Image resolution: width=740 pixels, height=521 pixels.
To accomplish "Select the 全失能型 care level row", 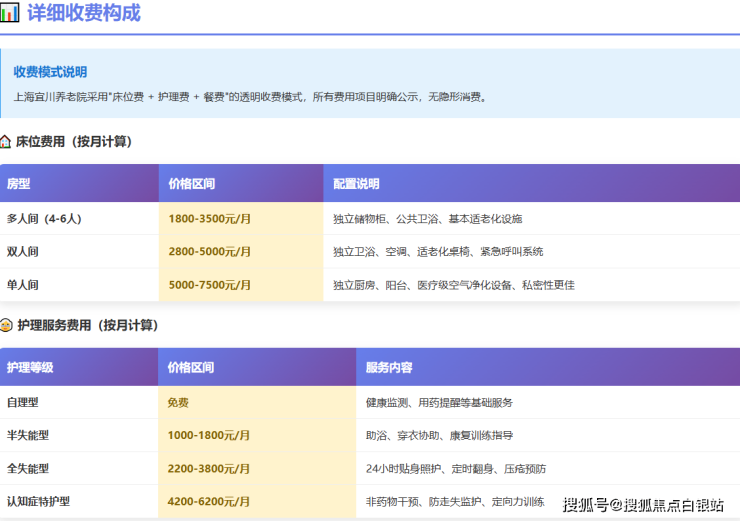I will pyautogui.click(x=28, y=468).
